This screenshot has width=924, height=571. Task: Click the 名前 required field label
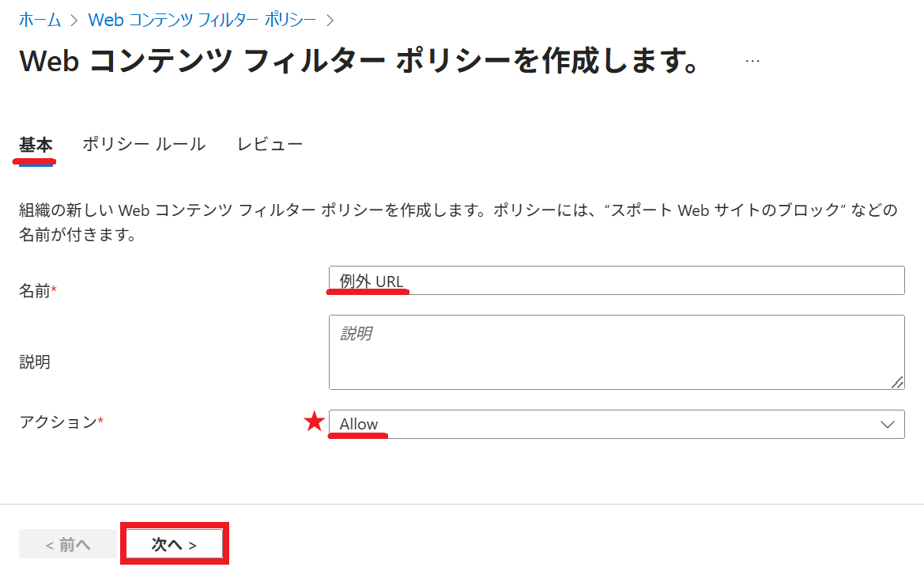pyautogui.click(x=38, y=291)
